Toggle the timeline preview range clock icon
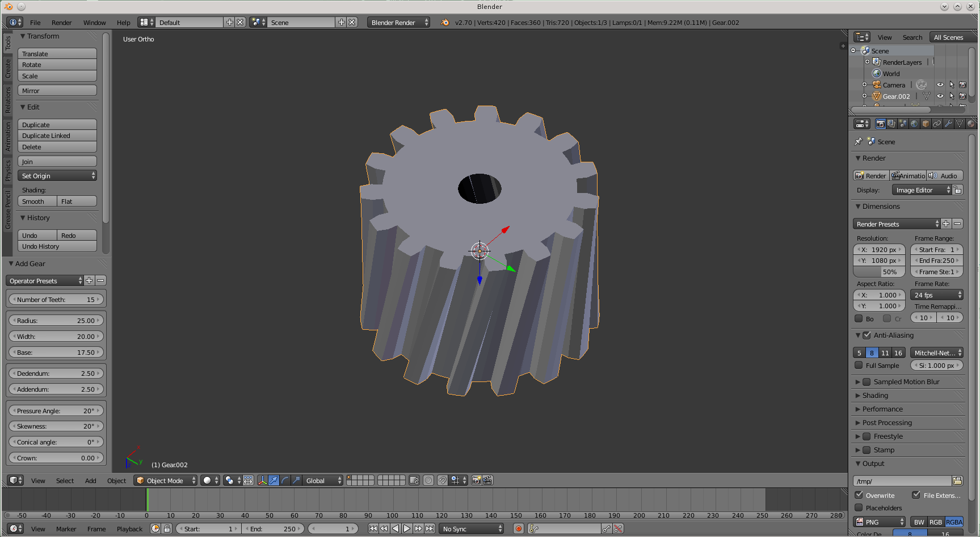This screenshot has width=980, height=537. 155,528
